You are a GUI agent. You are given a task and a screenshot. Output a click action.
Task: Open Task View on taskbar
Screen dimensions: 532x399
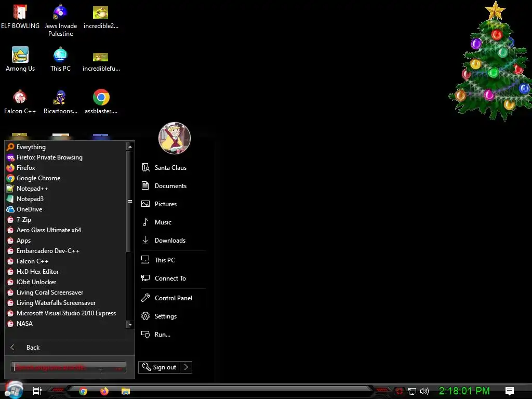[x=37, y=391]
